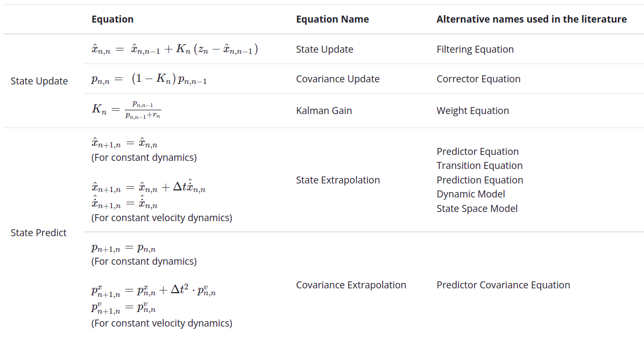This screenshot has width=644, height=340.
Task: Select the "Alternative names used in the literature" header
Action: pyautogui.click(x=531, y=19)
